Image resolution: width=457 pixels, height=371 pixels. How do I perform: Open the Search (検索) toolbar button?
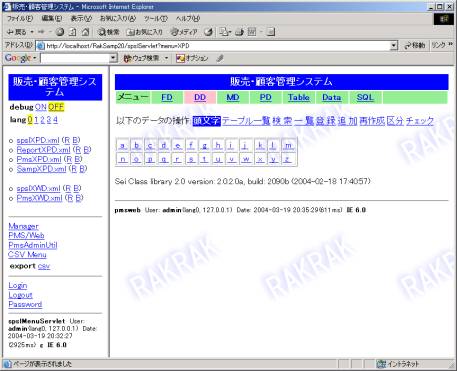pyautogui.click(x=109, y=32)
